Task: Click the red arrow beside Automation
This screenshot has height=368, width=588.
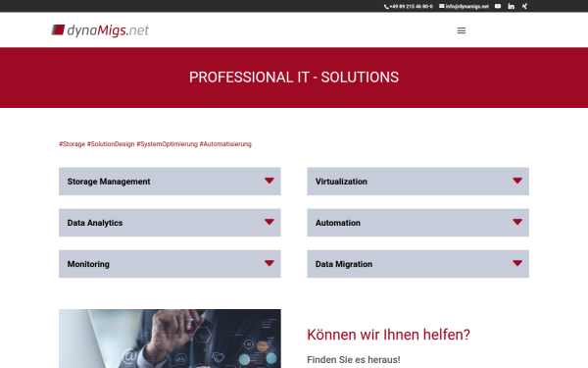Action: point(517,222)
